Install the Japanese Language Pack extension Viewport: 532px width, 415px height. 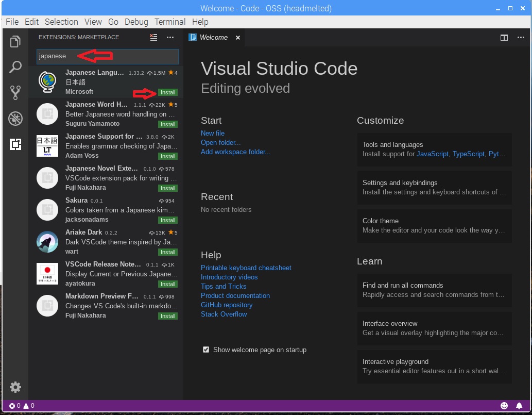168,92
